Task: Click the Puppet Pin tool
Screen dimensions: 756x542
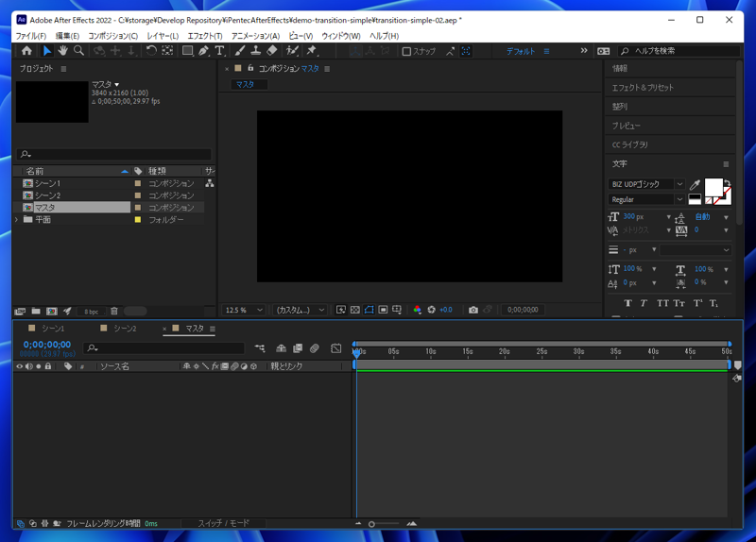Action: [312, 51]
